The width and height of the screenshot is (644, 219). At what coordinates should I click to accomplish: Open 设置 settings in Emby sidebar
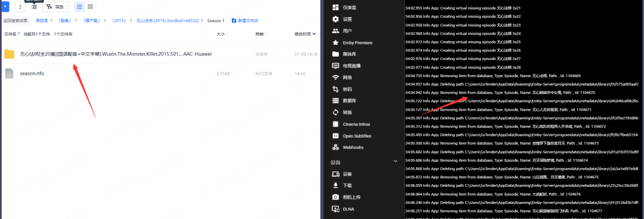[x=347, y=19]
